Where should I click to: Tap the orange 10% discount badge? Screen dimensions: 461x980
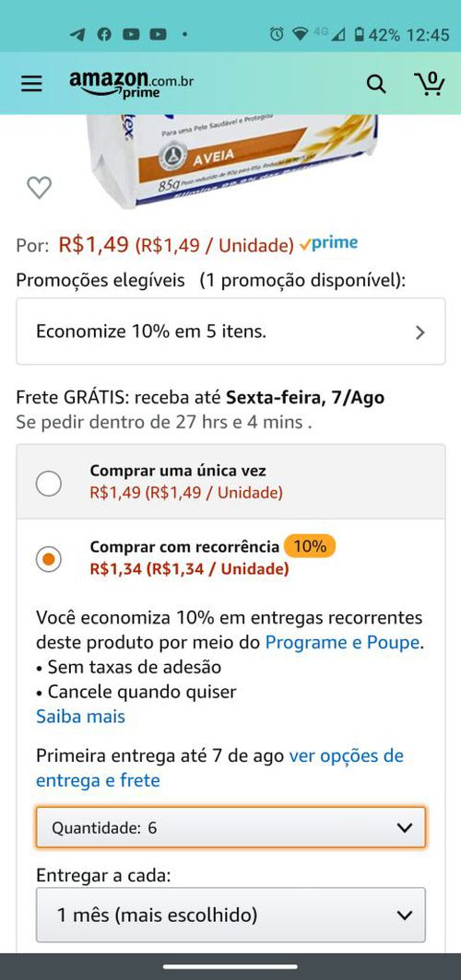(310, 546)
